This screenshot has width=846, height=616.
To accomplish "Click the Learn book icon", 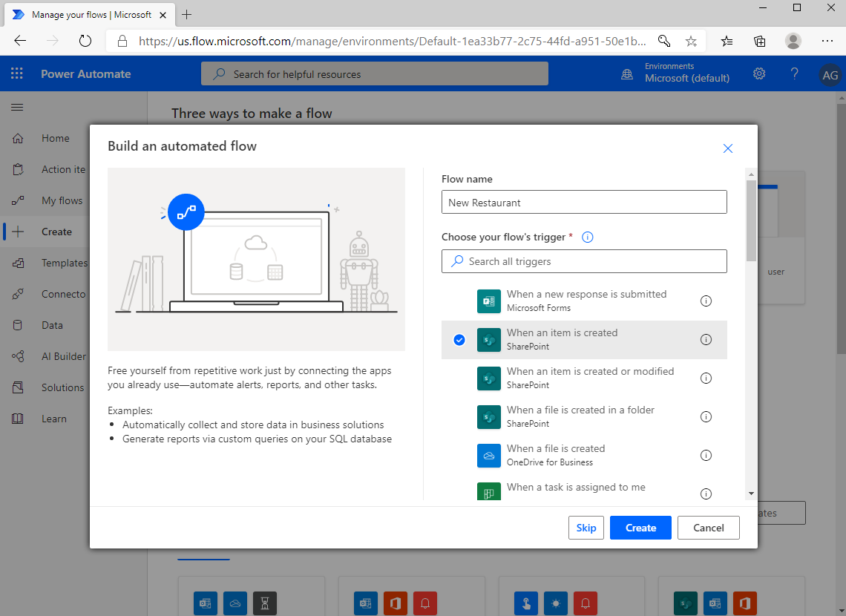I will 18,419.
